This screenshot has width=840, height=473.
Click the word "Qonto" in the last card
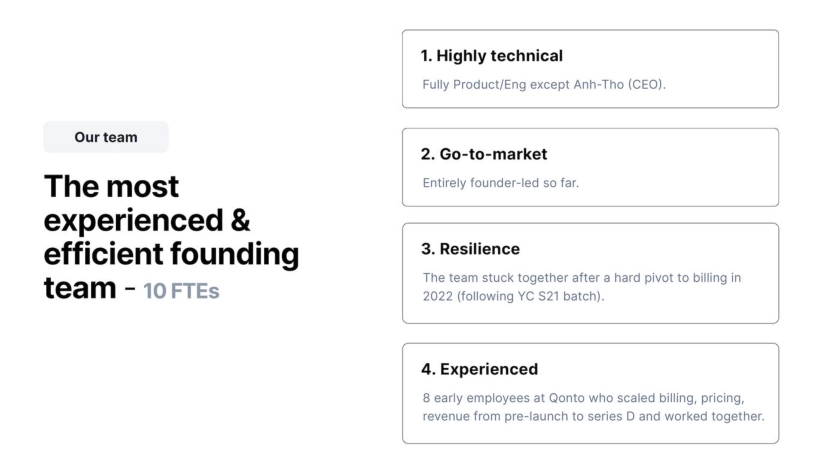point(567,396)
